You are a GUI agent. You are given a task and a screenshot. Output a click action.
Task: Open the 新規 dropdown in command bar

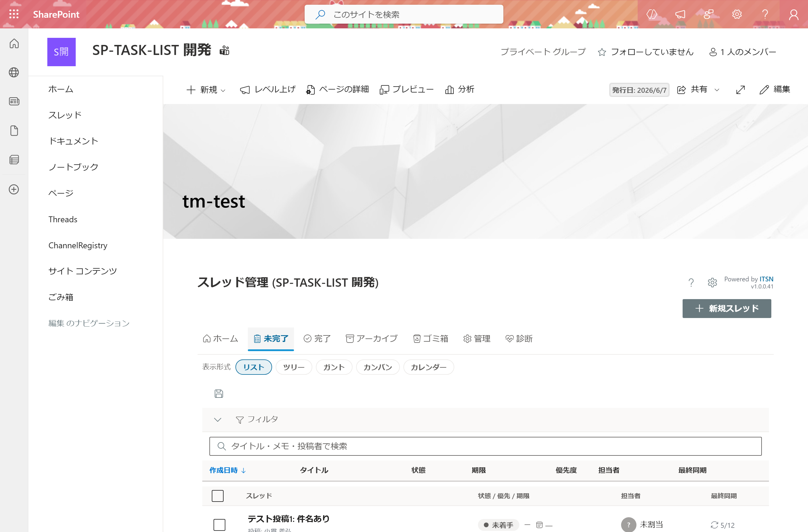coord(206,90)
